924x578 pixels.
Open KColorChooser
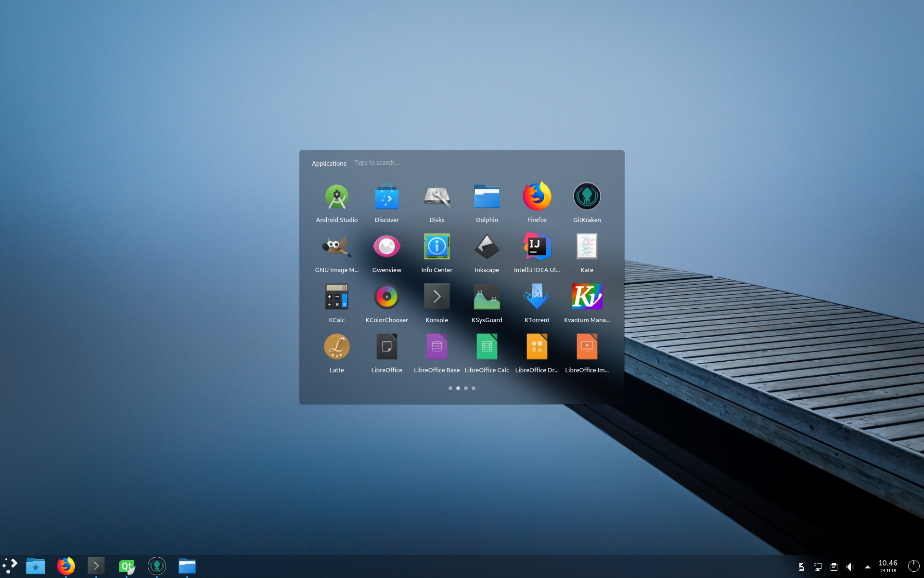click(x=387, y=303)
